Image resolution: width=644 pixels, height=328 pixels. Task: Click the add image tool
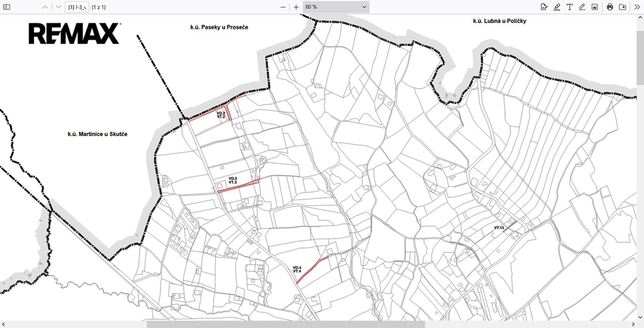[x=594, y=7]
